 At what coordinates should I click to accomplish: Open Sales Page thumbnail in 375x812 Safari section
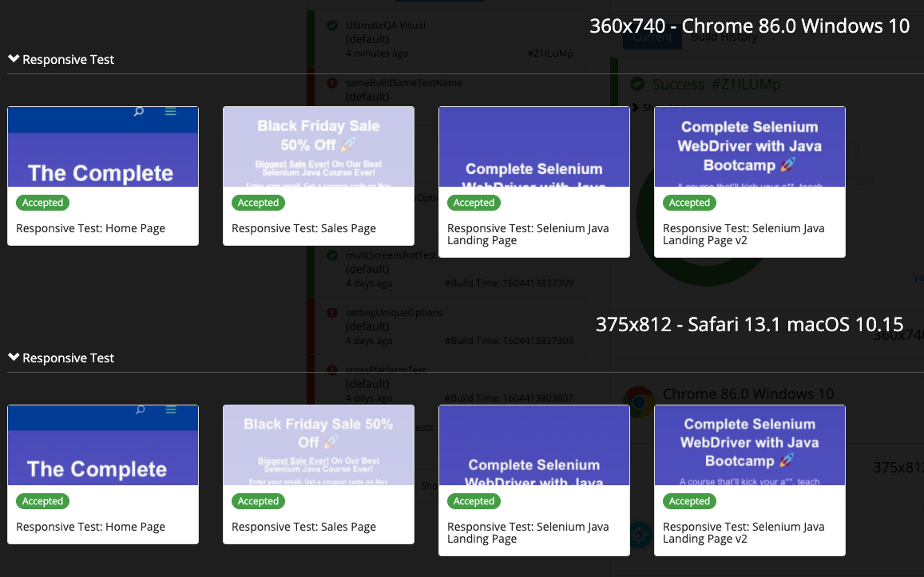[x=319, y=445]
